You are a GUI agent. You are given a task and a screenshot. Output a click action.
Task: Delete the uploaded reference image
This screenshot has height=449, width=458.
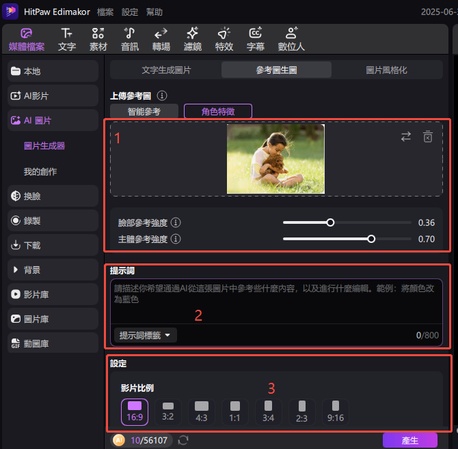coord(428,137)
